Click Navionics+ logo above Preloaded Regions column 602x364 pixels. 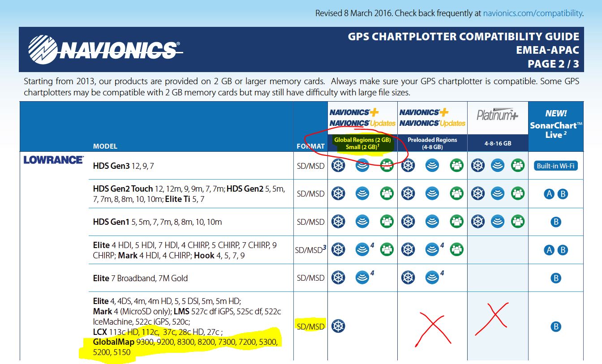[x=432, y=117]
